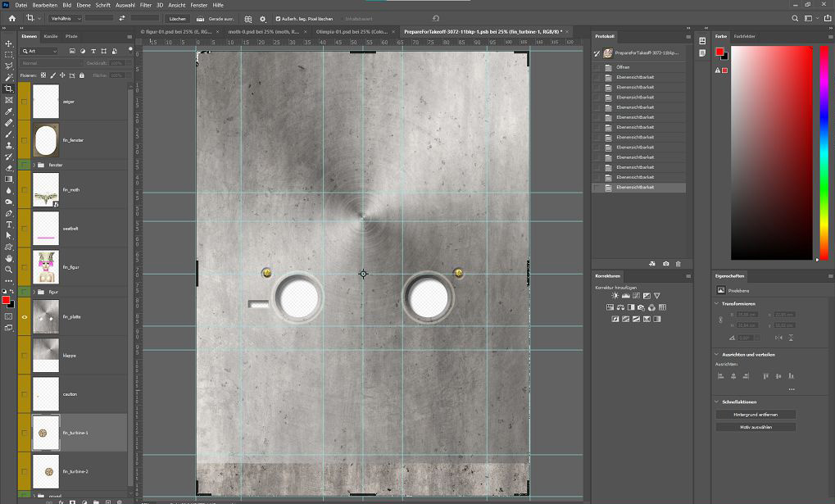Open the Ebenen panel menu
This screenshot has width=835, height=504.
click(x=129, y=37)
